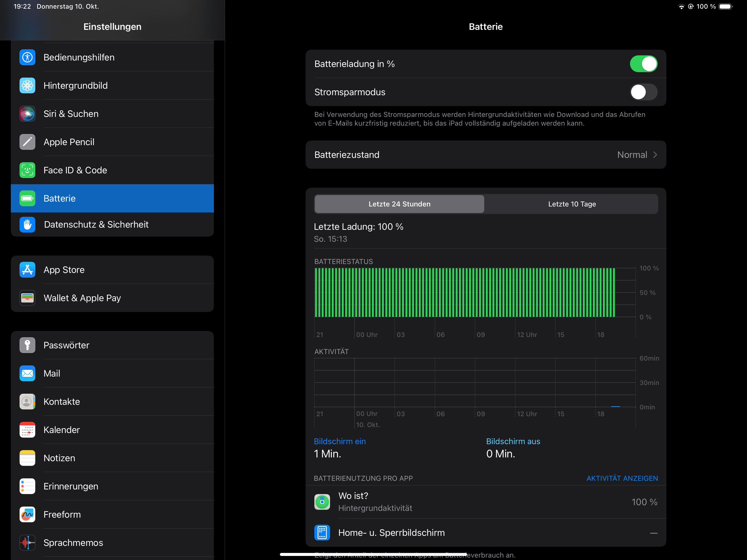The width and height of the screenshot is (747, 560).
Task: Tap the App Store icon
Action: point(27,270)
